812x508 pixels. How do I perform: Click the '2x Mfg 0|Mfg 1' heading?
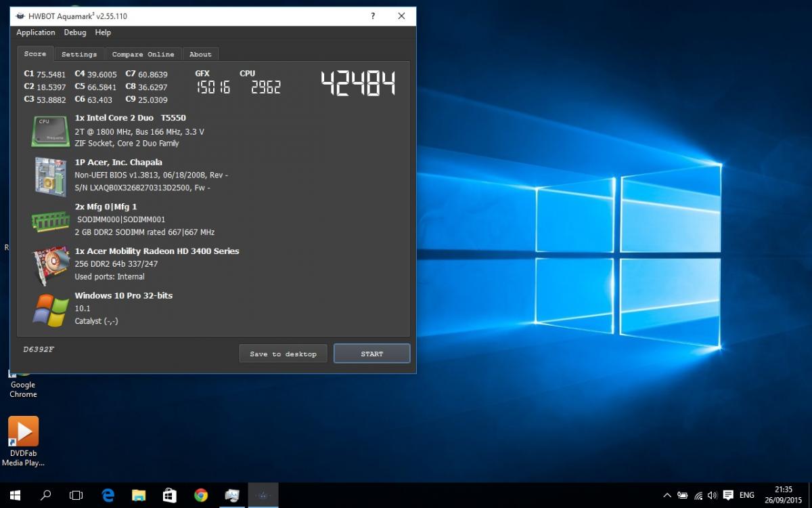pos(106,207)
